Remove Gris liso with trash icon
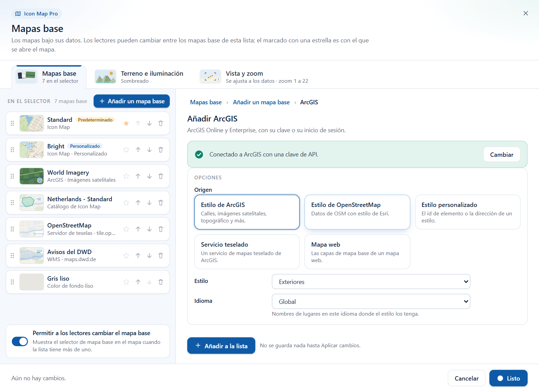The width and height of the screenshot is (539, 392). coord(161,282)
